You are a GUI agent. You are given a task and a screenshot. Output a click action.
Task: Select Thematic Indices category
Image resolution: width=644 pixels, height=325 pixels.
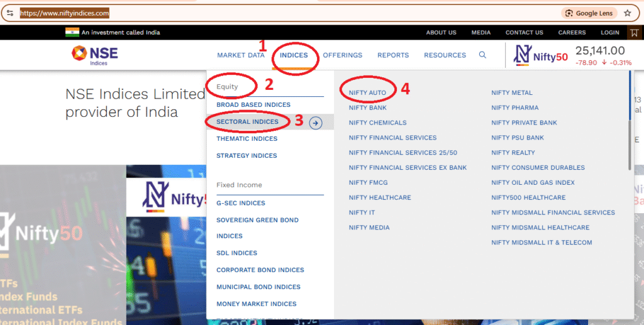[x=247, y=139]
